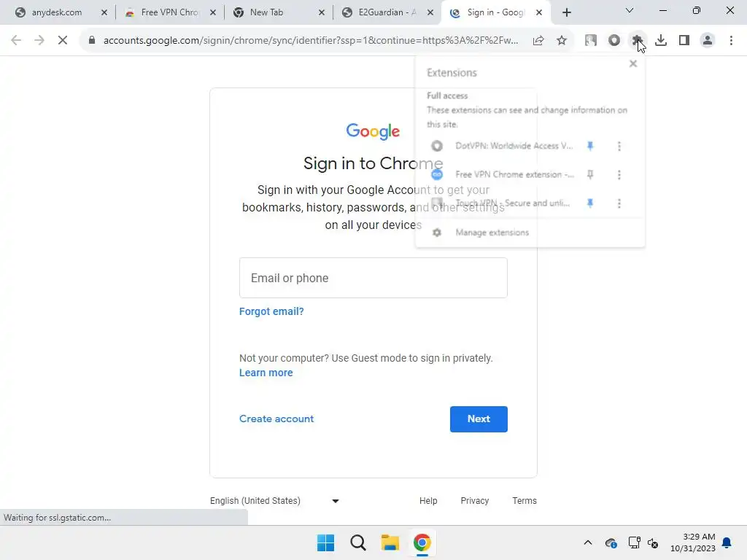Open the Chrome profile avatar icon

pos(708,41)
